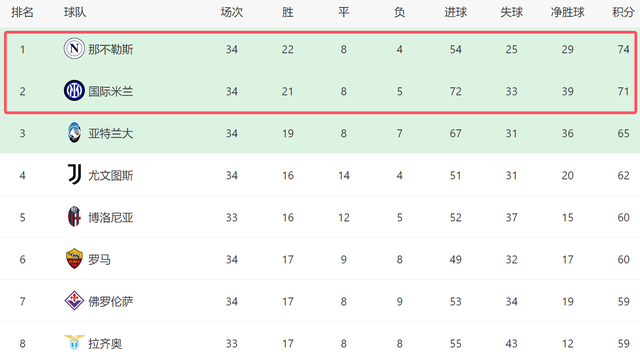Click the Fiorentina purple logo
This screenshot has height=361, width=640.
tap(74, 301)
